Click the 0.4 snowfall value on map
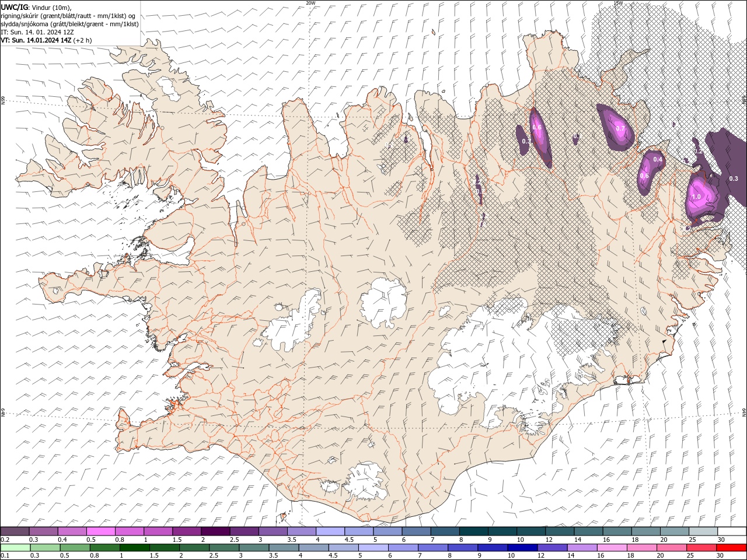This screenshot has width=747, height=560. pos(658,160)
